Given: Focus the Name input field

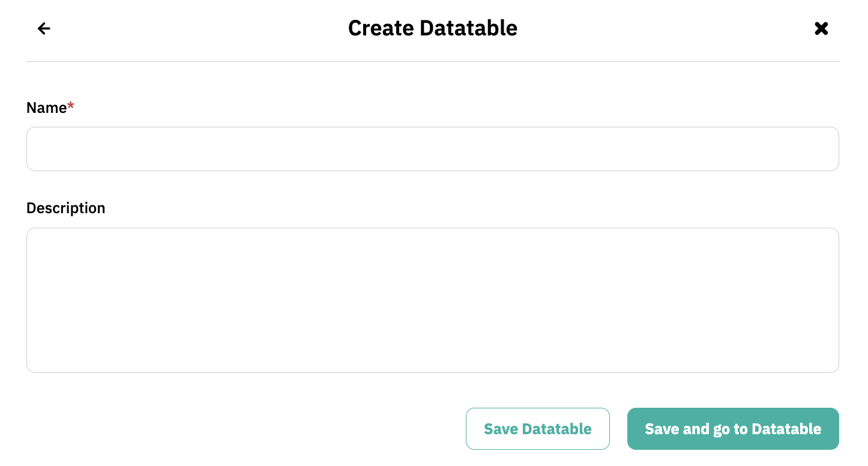Looking at the screenshot, I should [x=432, y=149].
